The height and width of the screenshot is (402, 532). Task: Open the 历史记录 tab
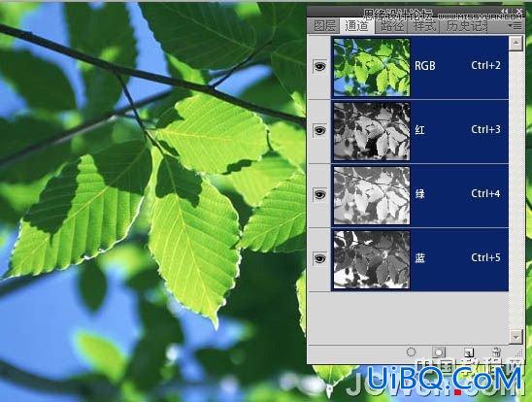pos(467,26)
